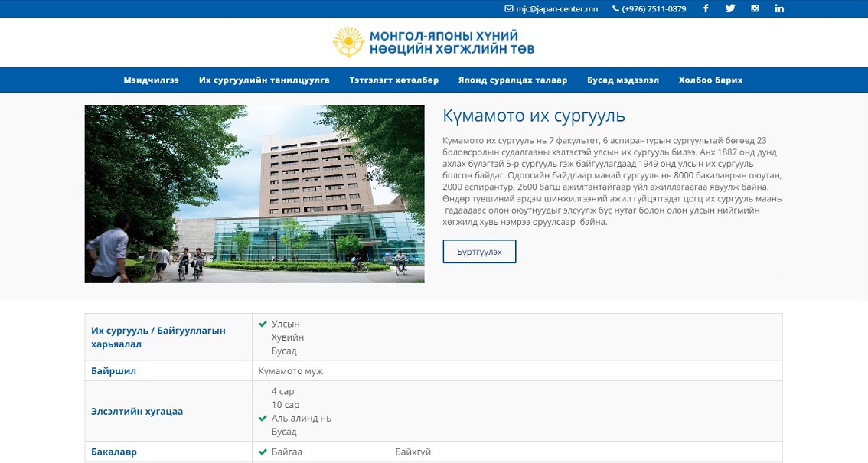Viewport: 868px width, 463px height.
Task: Expand the Японд суралцах талаар menu
Action: click(513, 80)
